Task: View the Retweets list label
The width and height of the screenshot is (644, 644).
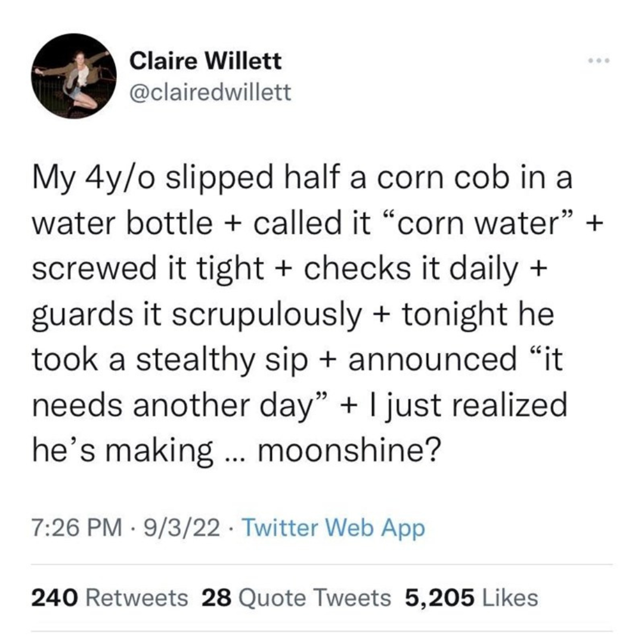Action: coord(137,597)
